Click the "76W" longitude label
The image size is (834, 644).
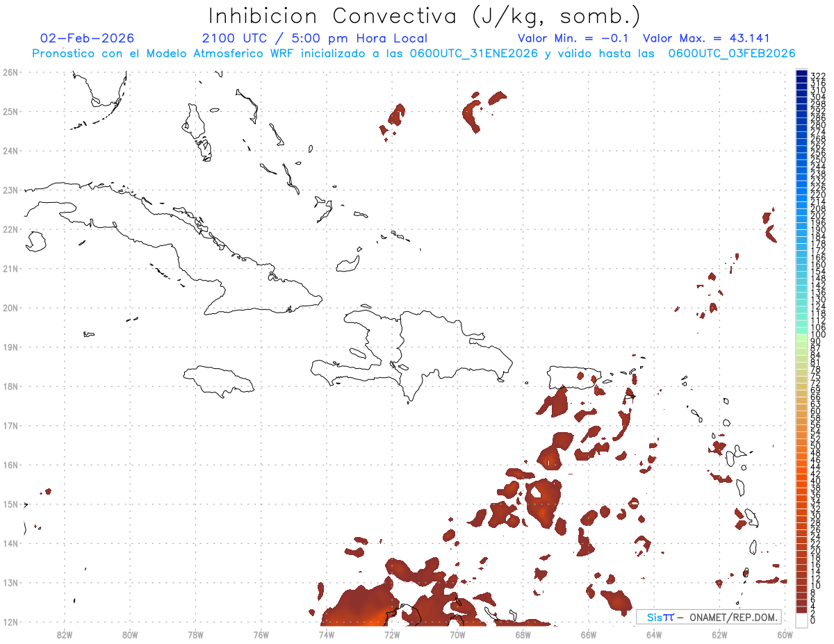261,634
